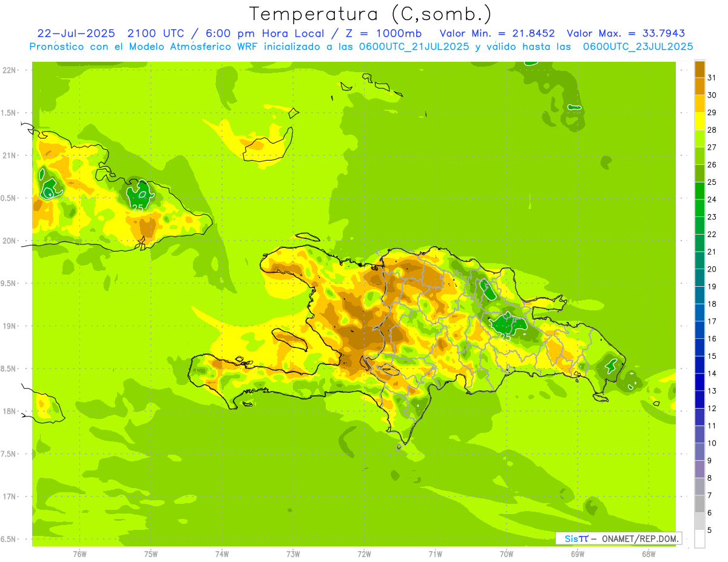Click the 'SisTT - ONAMET/REP.DOM.' credit label
Viewport: 728px width, 562px height.
tap(618, 538)
